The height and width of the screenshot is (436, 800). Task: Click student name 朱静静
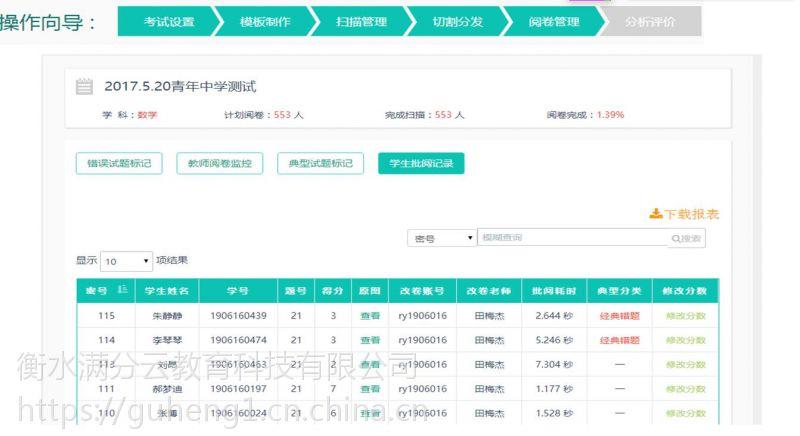point(167,316)
